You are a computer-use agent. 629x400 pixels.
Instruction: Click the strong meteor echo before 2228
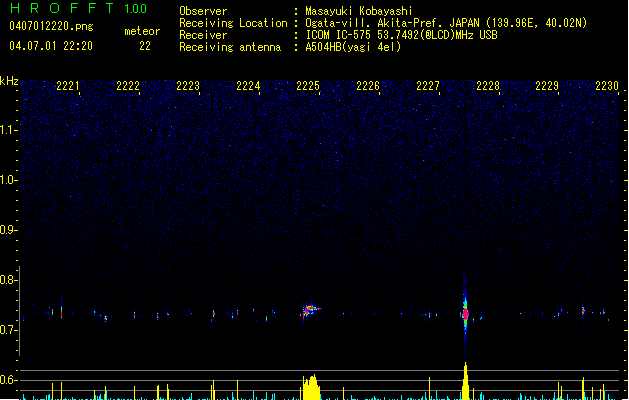coord(465,314)
